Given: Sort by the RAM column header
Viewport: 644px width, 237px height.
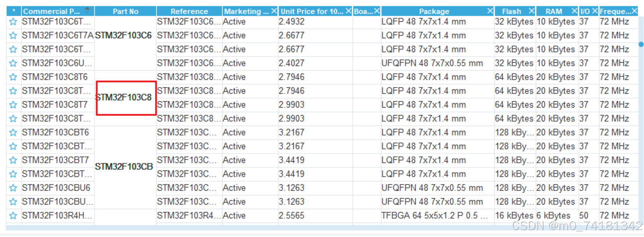Looking at the screenshot, I should tap(554, 11).
